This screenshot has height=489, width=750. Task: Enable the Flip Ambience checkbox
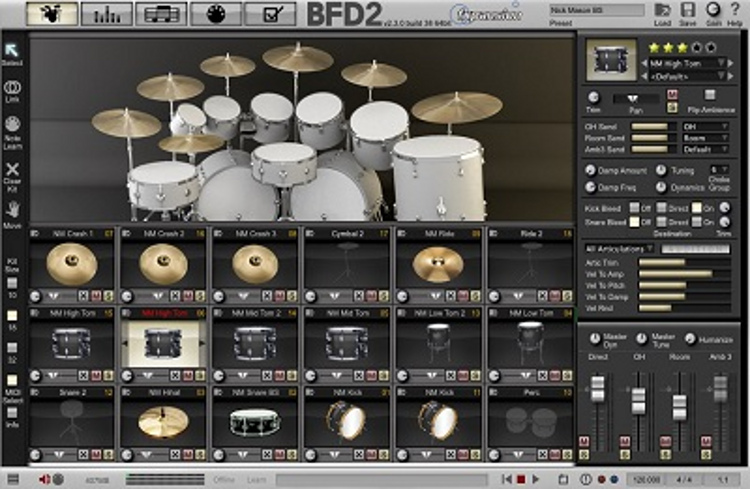710,95
